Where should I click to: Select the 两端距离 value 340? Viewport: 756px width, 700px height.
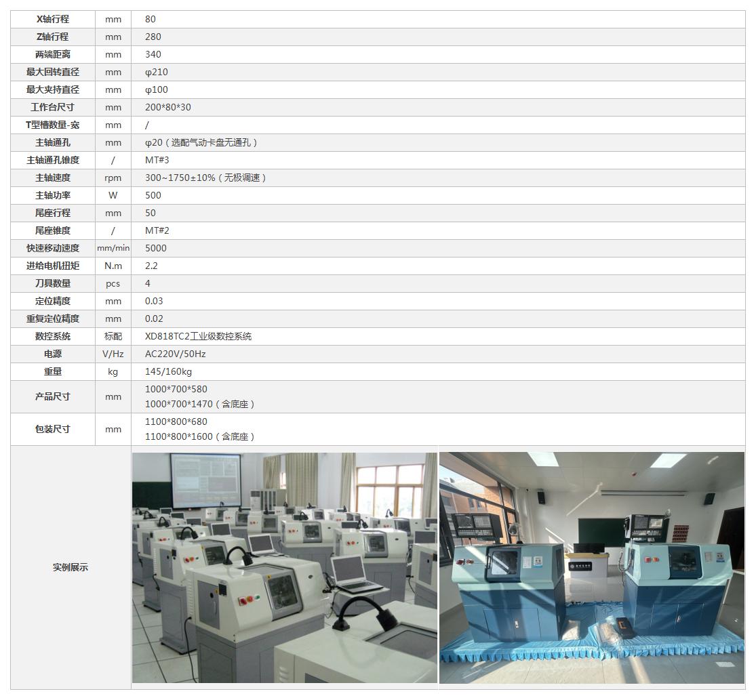tap(153, 54)
